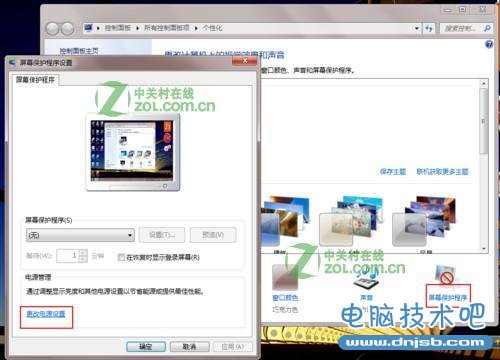Go back with the Personalization window's back arrow
The height and width of the screenshot is (360, 500).
point(52,29)
